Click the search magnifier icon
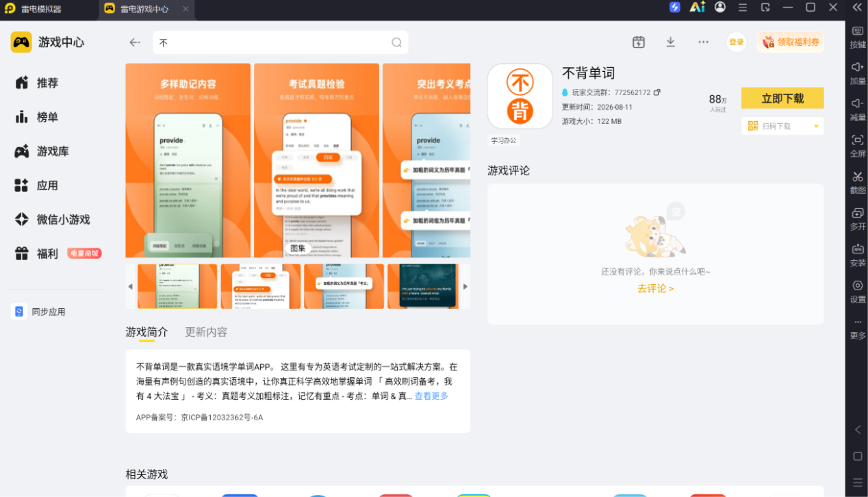868x497 pixels. (x=396, y=42)
